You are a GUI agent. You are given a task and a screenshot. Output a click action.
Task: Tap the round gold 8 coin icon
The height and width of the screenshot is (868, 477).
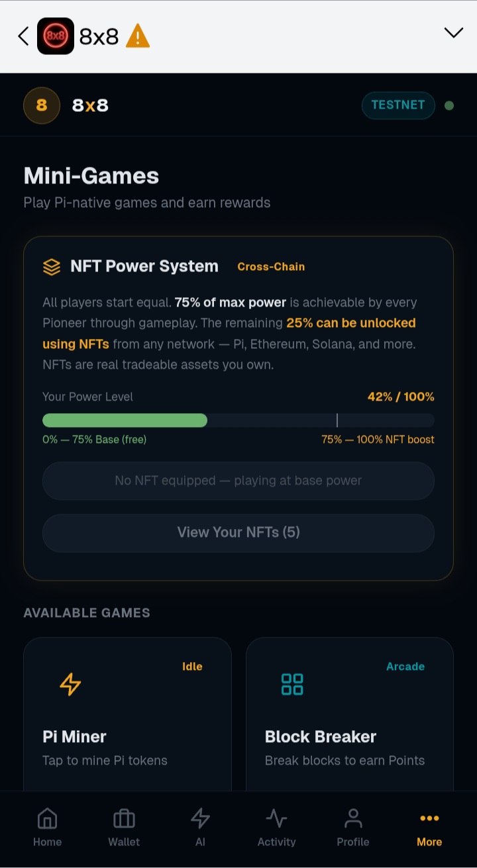click(x=42, y=105)
